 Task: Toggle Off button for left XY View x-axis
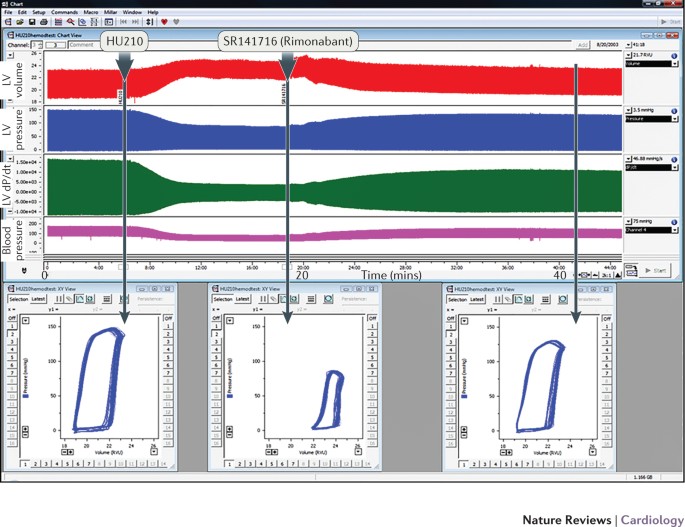point(14,320)
